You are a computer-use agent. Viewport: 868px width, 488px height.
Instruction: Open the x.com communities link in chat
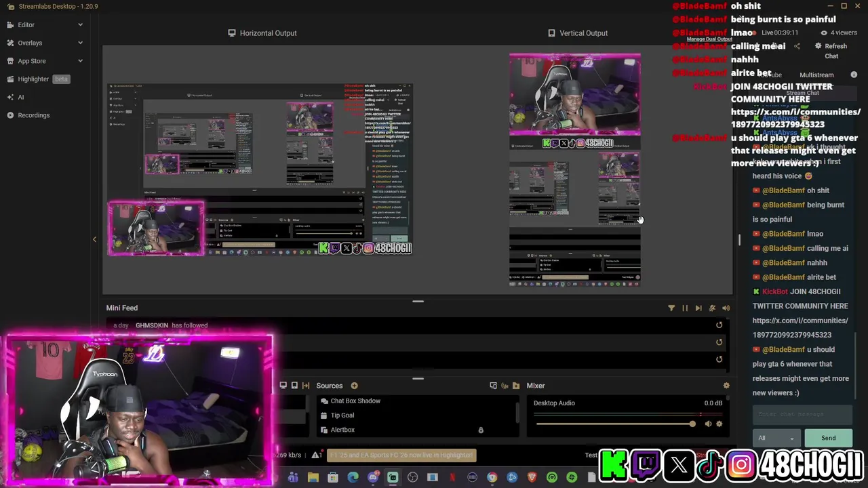point(800,327)
